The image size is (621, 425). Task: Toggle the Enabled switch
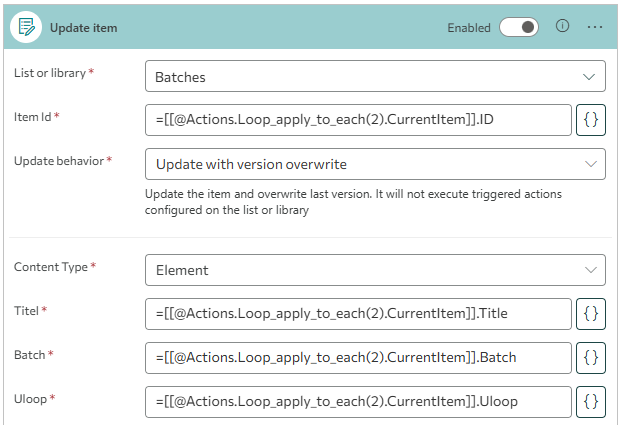519,28
